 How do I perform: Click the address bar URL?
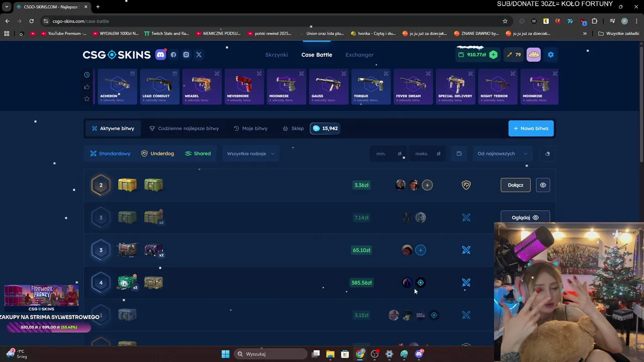(80, 21)
